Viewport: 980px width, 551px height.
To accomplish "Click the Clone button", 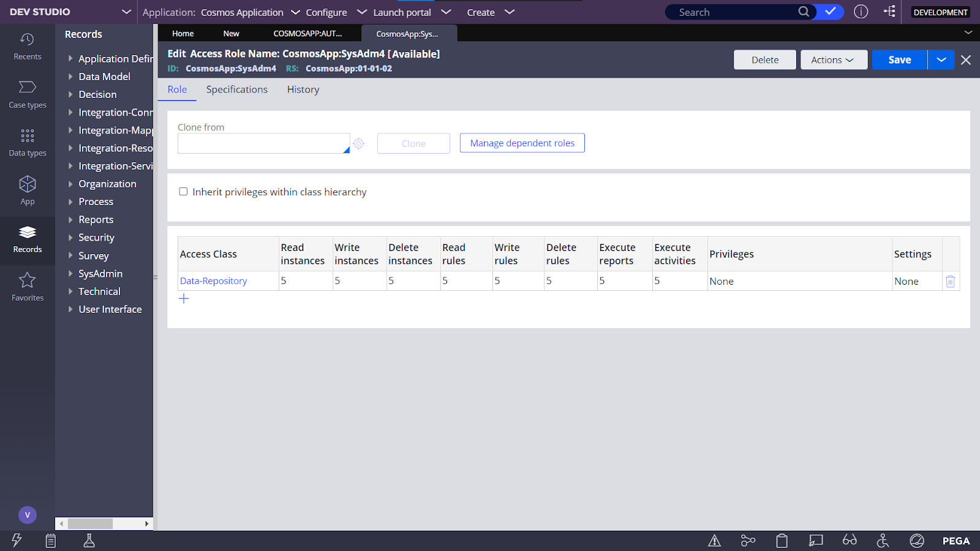I will [413, 143].
